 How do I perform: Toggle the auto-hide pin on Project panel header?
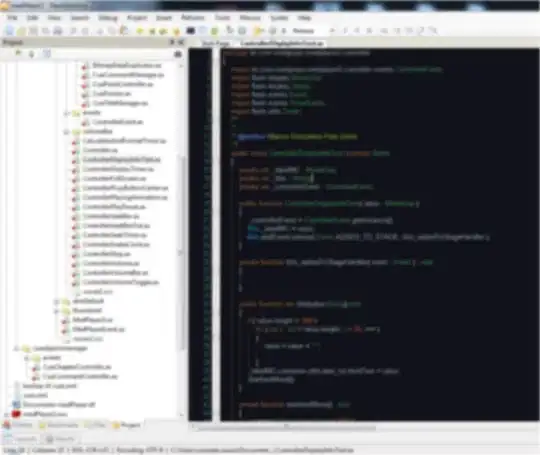[173, 42]
